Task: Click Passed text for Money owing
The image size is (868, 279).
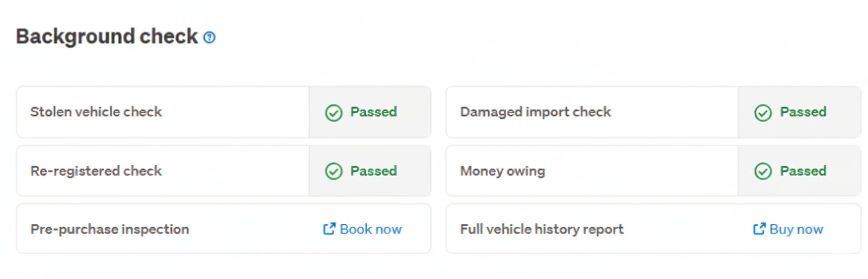Action: 803,171
